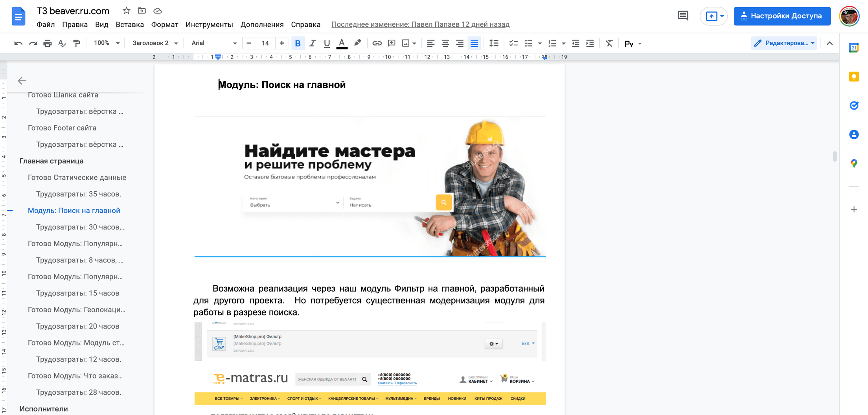Toggle bold formatting
Viewport: 868px width, 415px height.
[298, 43]
